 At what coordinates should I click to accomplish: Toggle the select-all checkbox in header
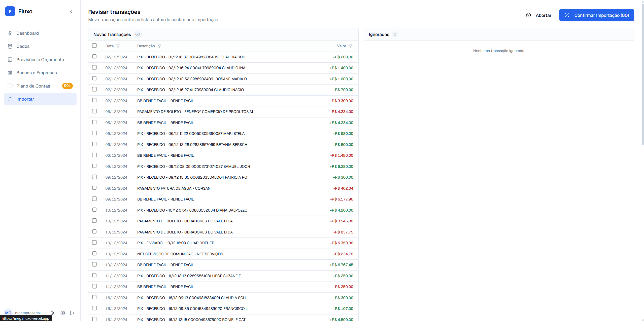point(94,46)
